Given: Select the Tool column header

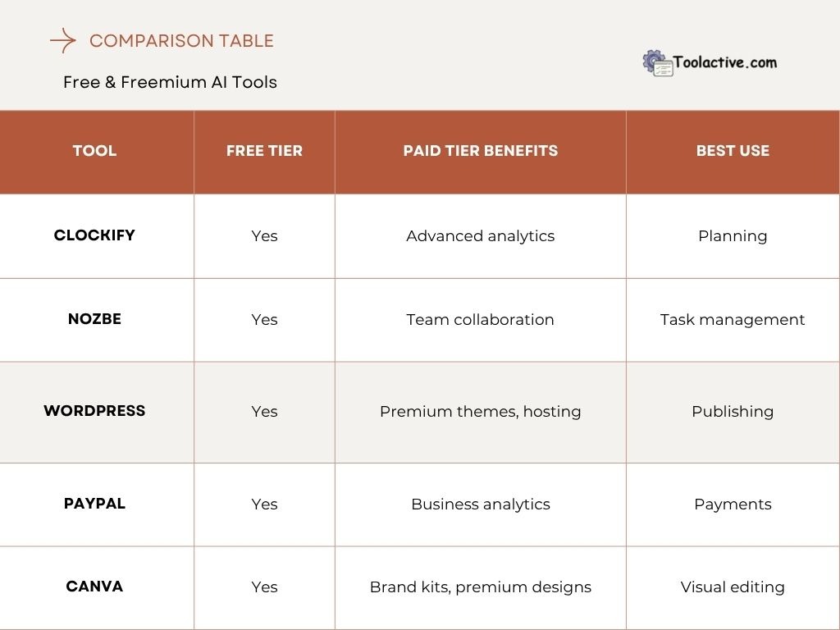Looking at the screenshot, I should tap(94, 151).
